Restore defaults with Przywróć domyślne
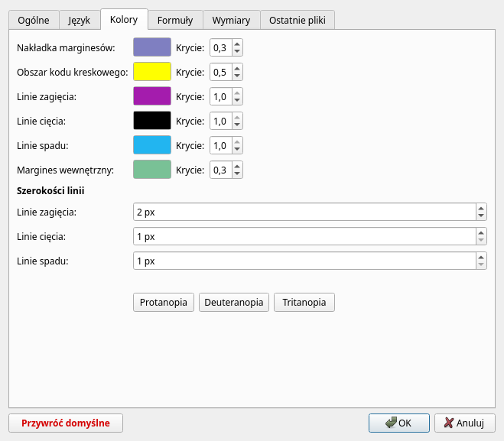Viewport: 504px width, 441px height. (x=66, y=423)
